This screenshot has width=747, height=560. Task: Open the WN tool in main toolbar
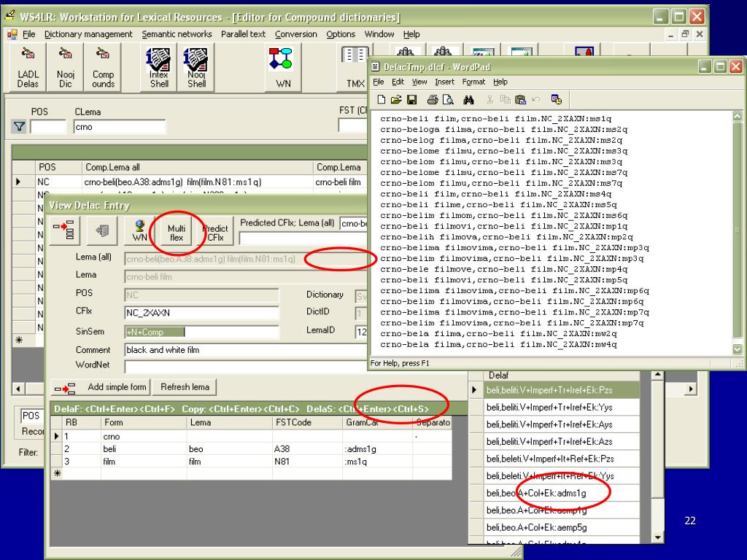(x=283, y=67)
